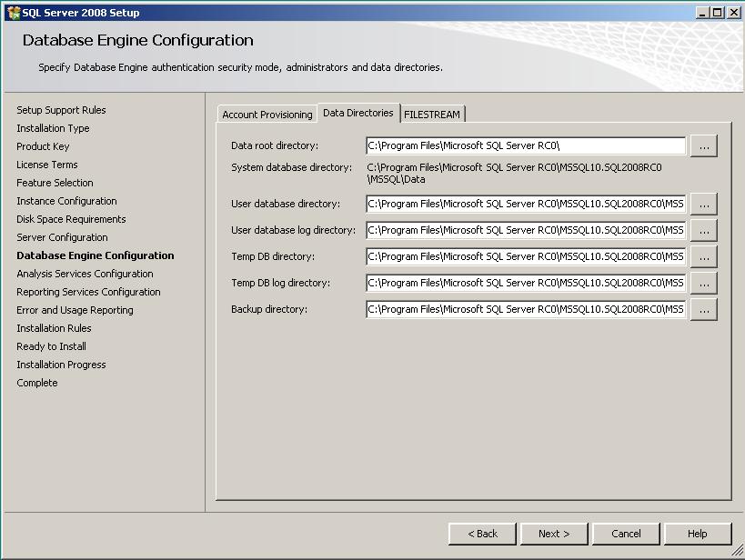Select Reporting Services Configuration step

88,292
